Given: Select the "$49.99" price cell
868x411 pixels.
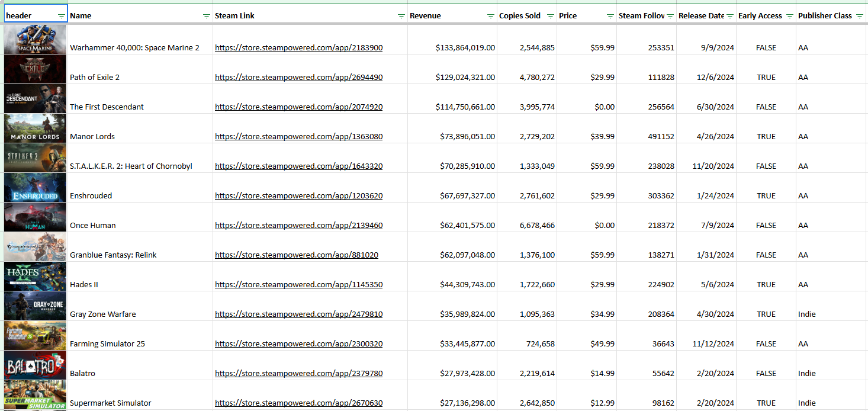Looking at the screenshot, I should (587, 336).
